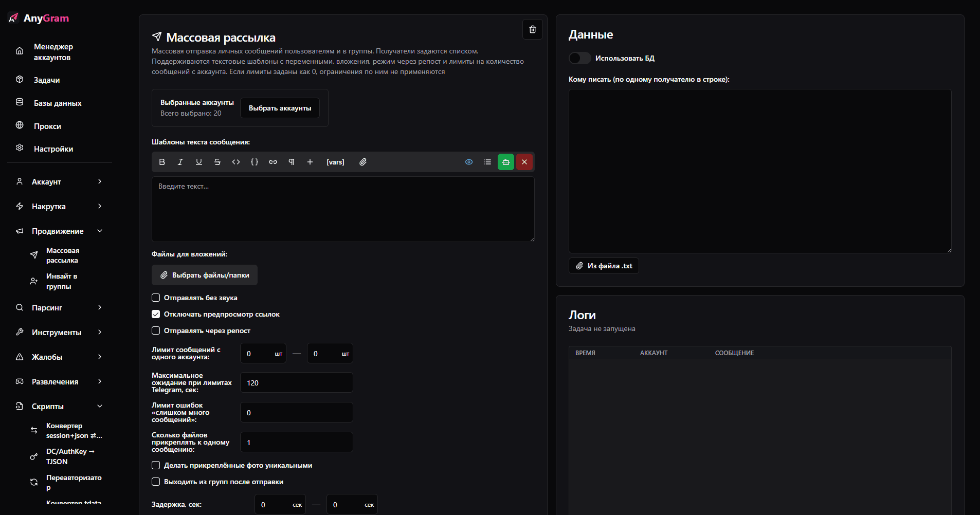Clear the editor with the red X icon
Viewport: 980px width, 515px height.
524,162
